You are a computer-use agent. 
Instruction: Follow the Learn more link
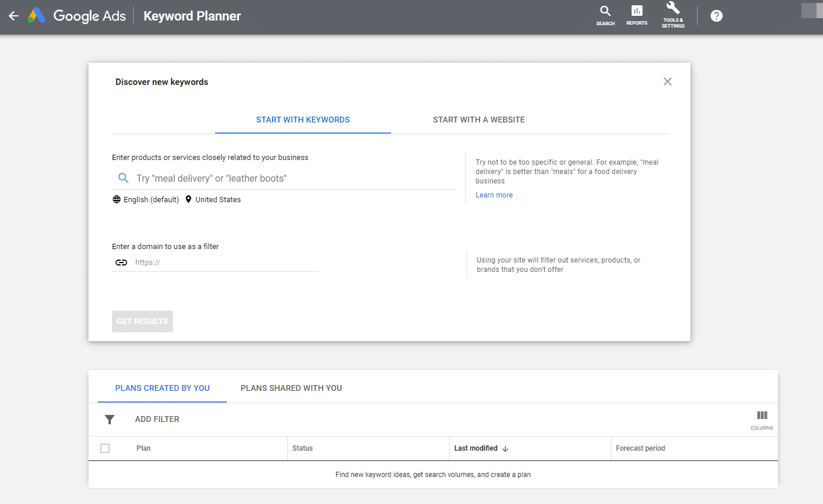pos(494,195)
